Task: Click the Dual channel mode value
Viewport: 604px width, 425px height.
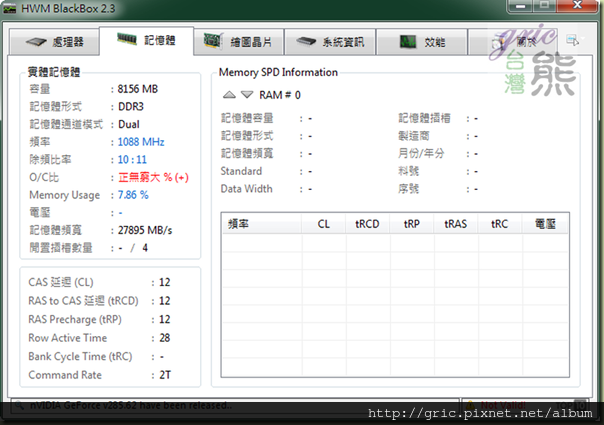Action: tap(129, 124)
